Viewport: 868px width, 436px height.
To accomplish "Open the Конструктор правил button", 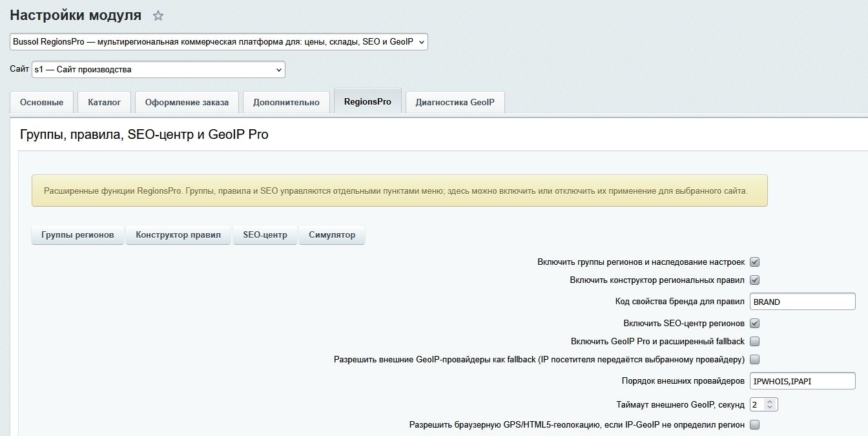I will (178, 234).
